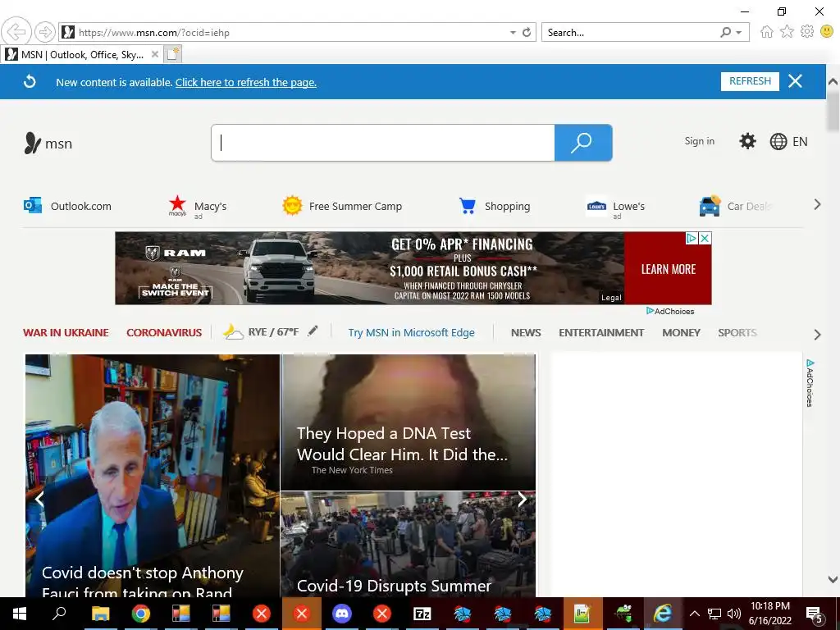Open taskbar search magnifier
840x630 pixels.
click(x=59, y=614)
